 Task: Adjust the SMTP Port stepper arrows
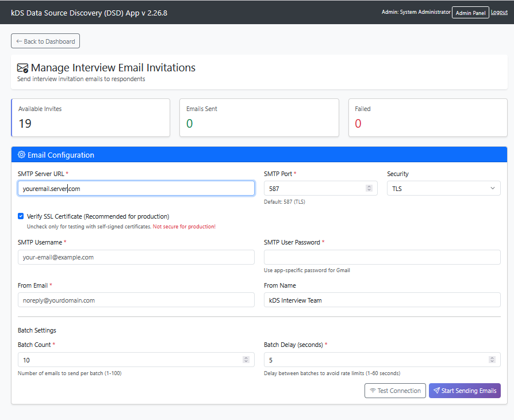click(369, 188)
